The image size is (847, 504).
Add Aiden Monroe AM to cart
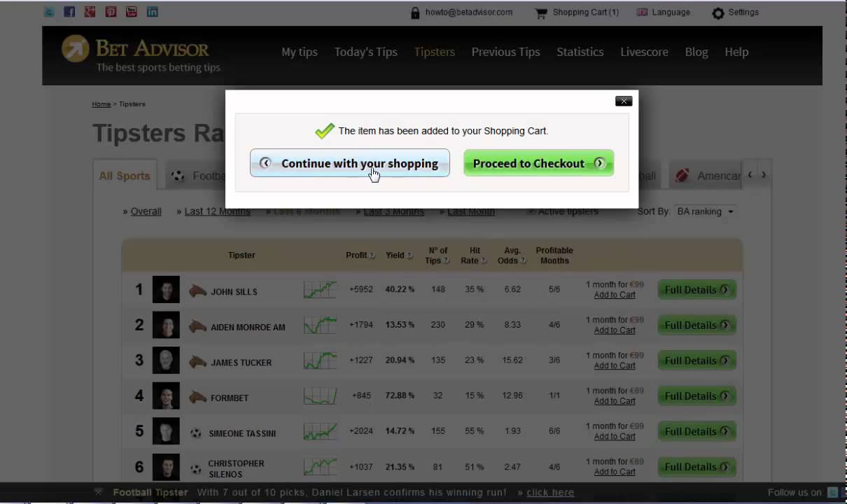point(615,330)
